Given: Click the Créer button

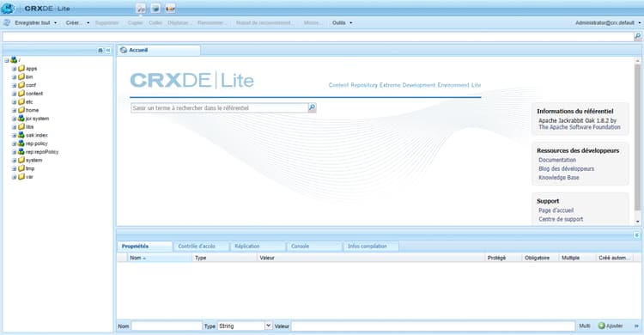Looking at the screenshot, I should tap(73, 22).
